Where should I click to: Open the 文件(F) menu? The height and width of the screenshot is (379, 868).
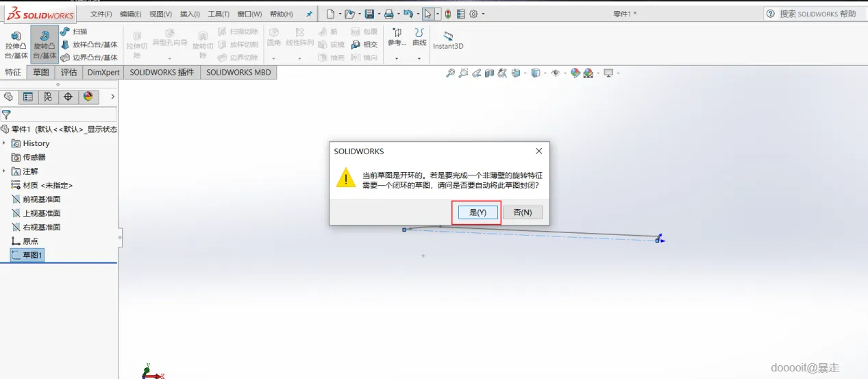pyautogui.click(x=101, y=14)
